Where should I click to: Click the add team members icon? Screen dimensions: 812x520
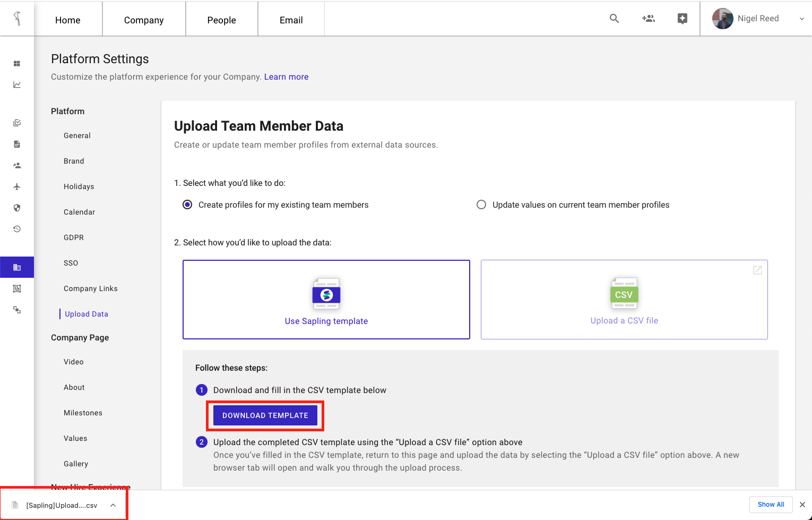pyautogui.click(x=648, y=19)
